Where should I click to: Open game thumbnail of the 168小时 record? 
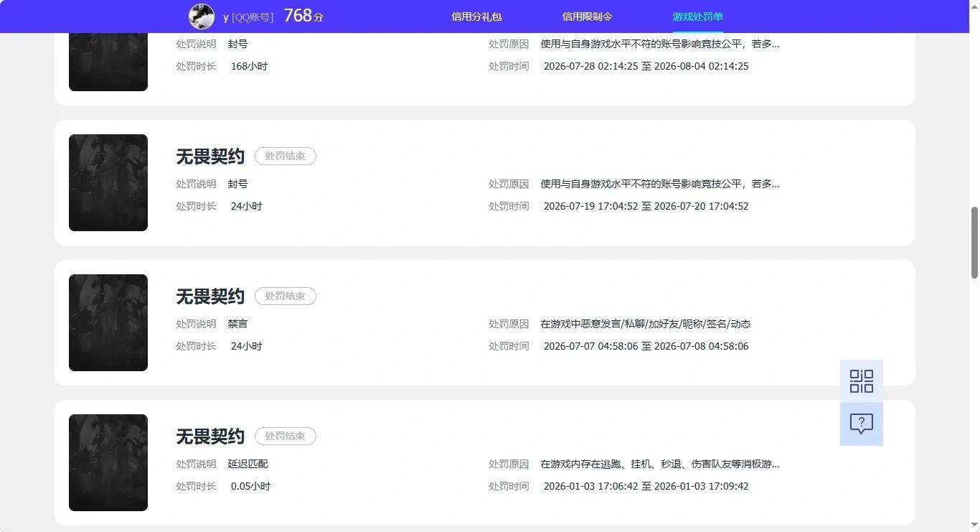pyautogui.click(x=108, y=62)
